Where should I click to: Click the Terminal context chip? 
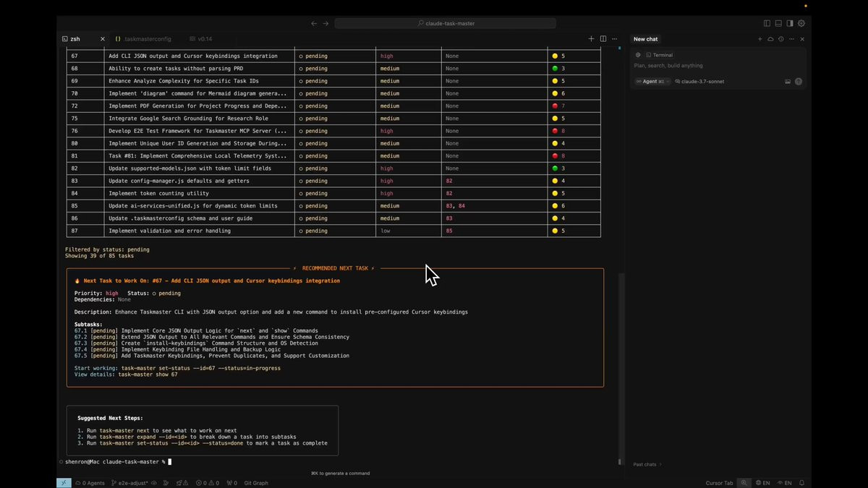(x=660, y=55)
